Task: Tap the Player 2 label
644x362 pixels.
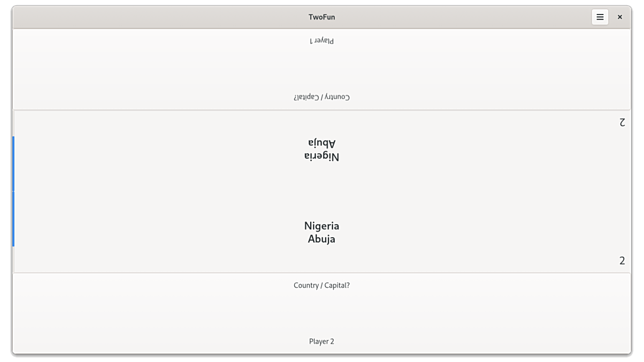Action: point(321,341)
